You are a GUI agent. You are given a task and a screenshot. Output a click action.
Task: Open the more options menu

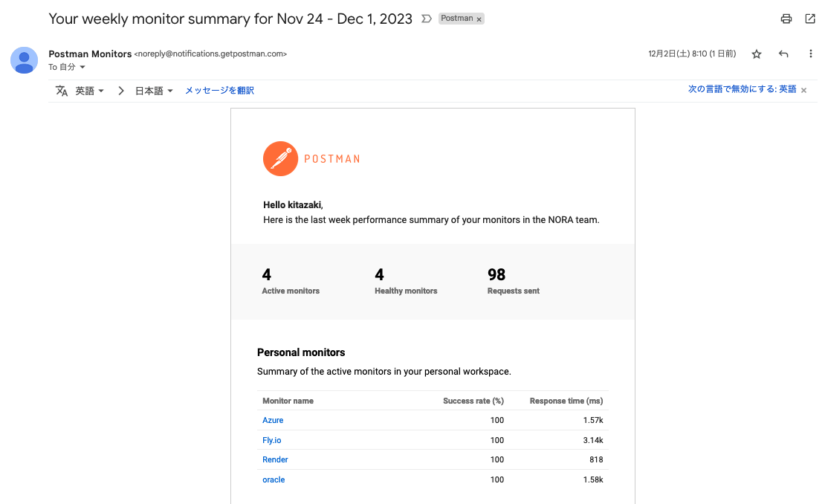811,54
